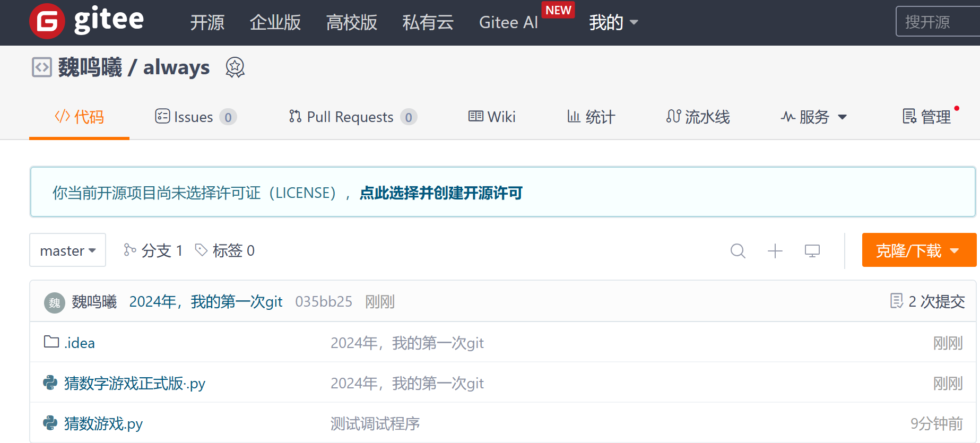980x443 pixels.
Task: Open the always repository link
Action: click(x=177, y=67)
